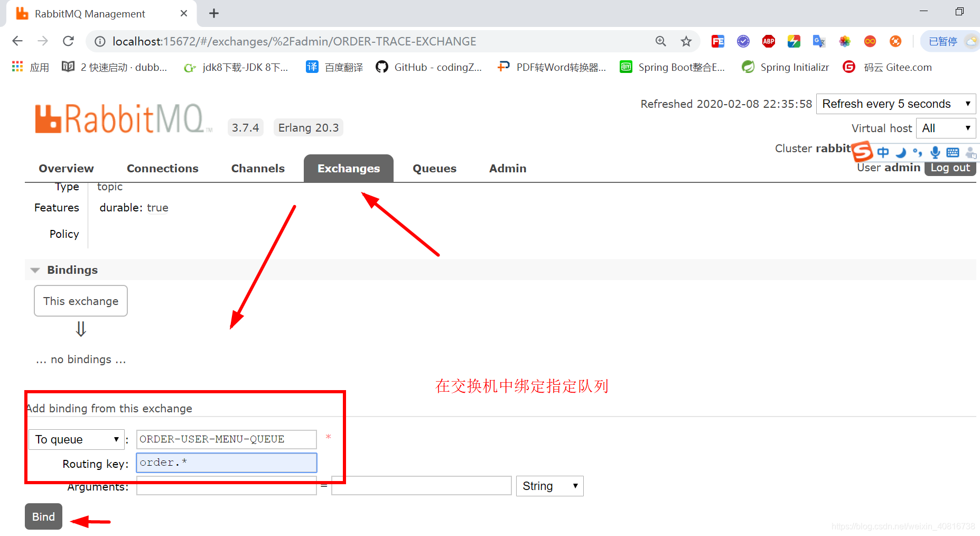Open page zoom magnifier icon
Image resolution: width=980 pixels, height=536 pixels.
[660, 41]
